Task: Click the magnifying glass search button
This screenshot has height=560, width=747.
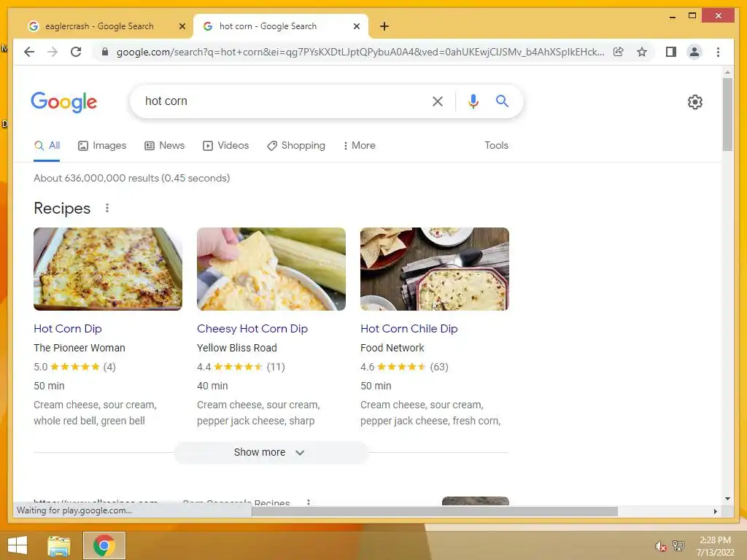Action: 502,101
